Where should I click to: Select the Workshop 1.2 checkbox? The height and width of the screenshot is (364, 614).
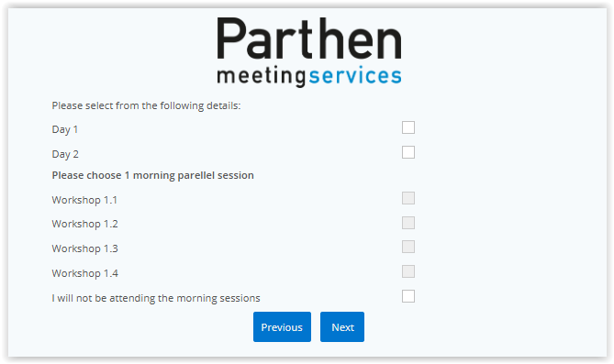point(408,223)
